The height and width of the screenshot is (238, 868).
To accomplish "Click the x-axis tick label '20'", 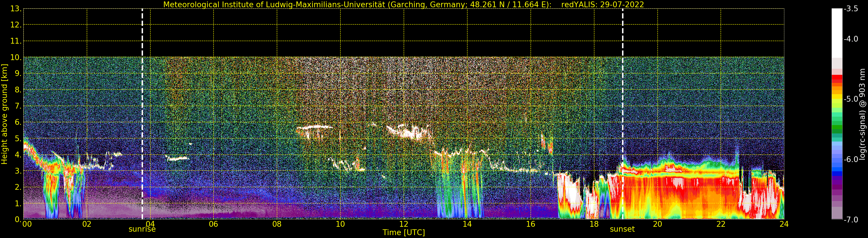I will coord(657,224).
